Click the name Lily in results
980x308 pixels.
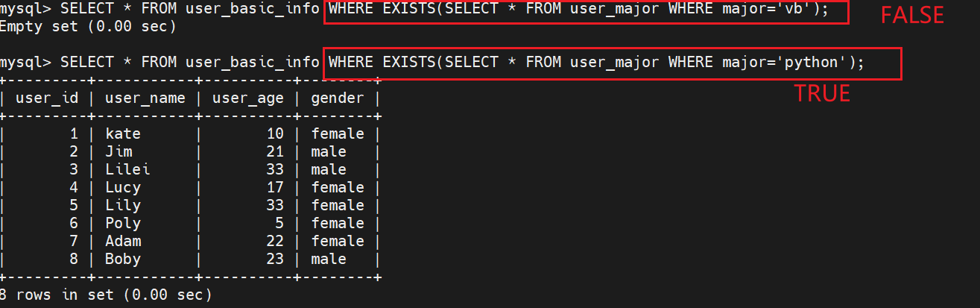click(123, 206)
